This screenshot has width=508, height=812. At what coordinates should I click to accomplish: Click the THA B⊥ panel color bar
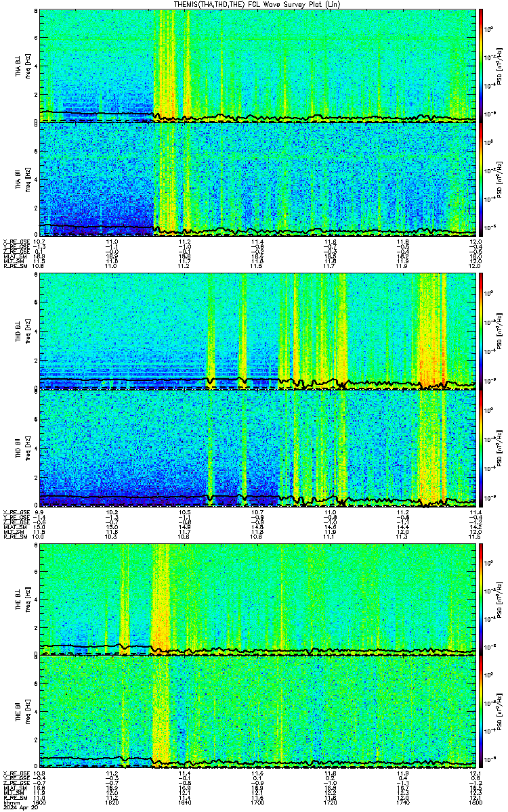[x=481, y=65]
